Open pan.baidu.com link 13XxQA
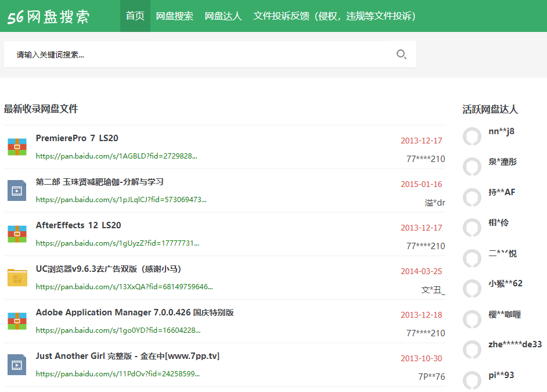The height and width of the screenshot is (392, 547). click(x=124, y=287)
